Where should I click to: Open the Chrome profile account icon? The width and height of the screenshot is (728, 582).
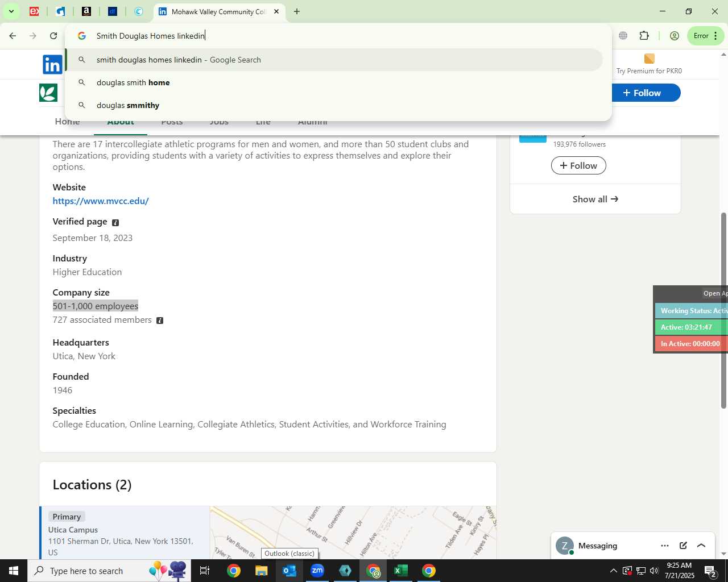coord(675,36)
